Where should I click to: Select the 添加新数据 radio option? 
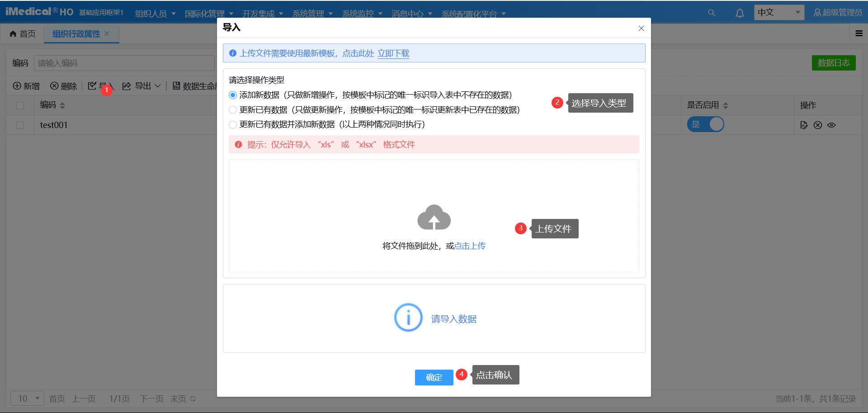[233, 95]
